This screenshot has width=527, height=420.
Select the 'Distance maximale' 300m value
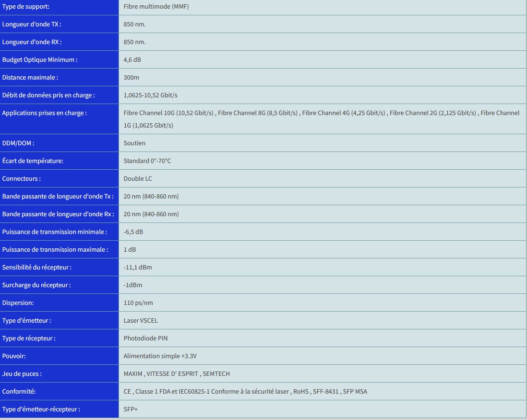131,78
